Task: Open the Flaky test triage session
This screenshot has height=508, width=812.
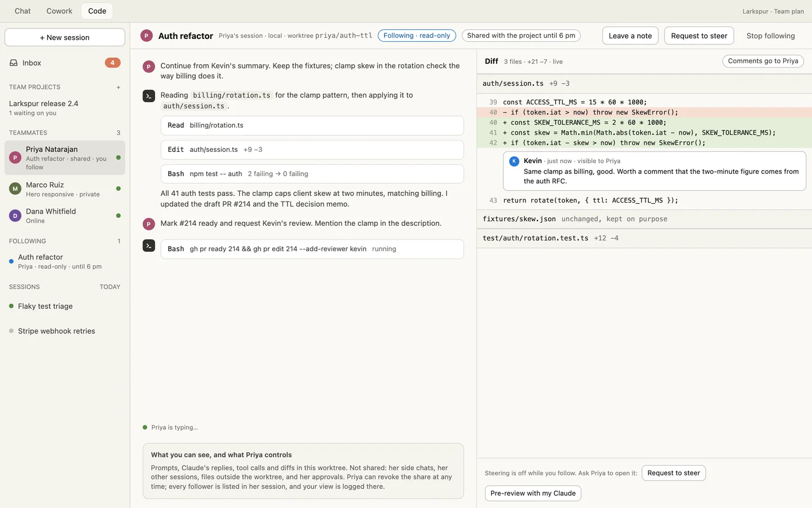Action: point(65,306)
